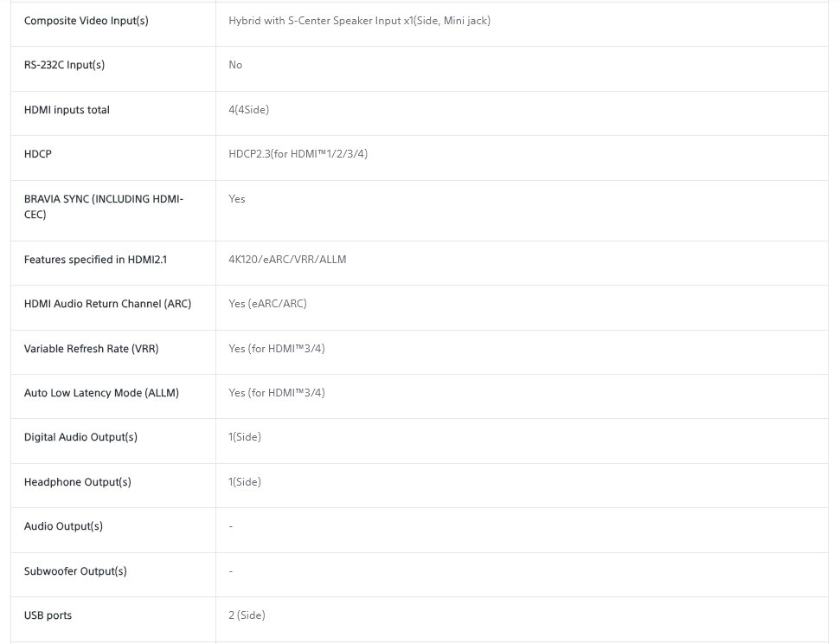Click BRAVIA SYNC (INCLUDING HDMI-CEC) label
Screen dimensions: 840x644
(104, 207)
